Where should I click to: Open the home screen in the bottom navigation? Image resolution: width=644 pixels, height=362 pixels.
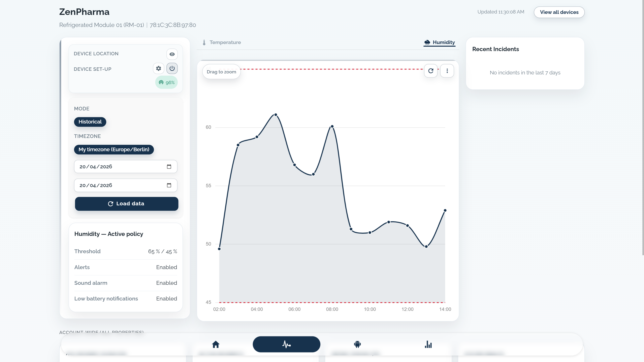click(216, 344)
